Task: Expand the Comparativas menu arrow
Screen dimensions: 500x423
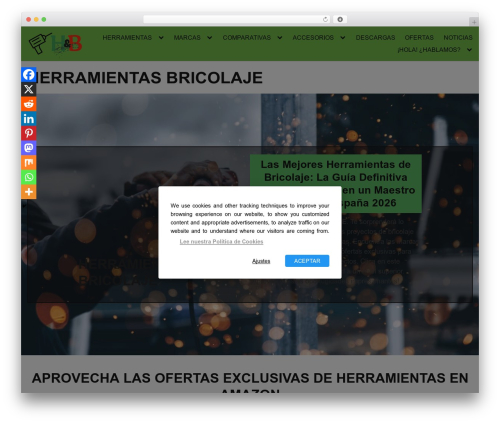Action: (x=280, y=38)
